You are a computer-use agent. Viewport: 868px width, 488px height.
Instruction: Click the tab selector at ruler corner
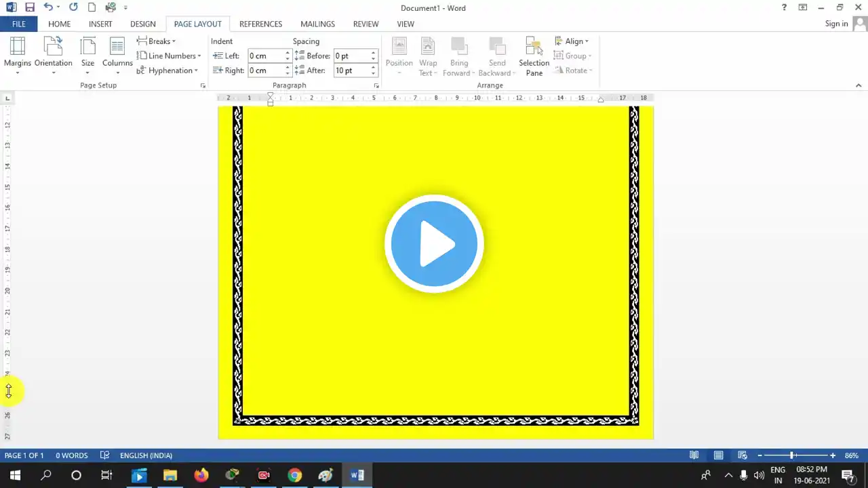click(x=7, y=98)
